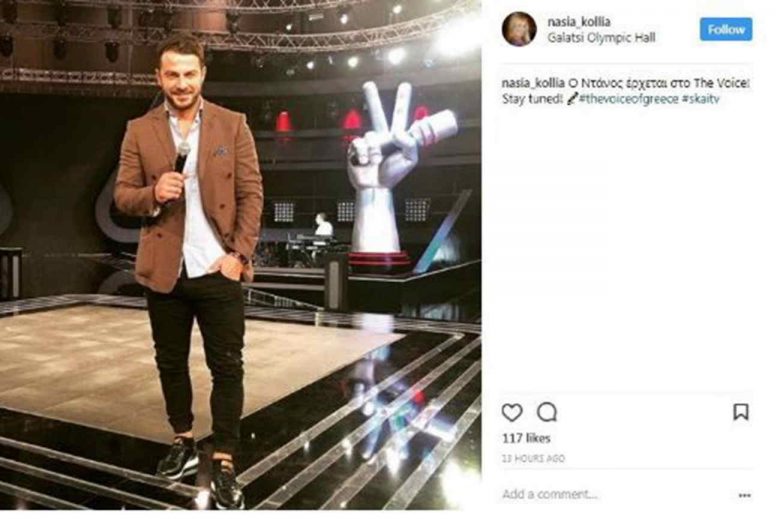This screenshot has height=519, width=780.
Task: Show who liked via 117 likes
Action: coord(526,438)
